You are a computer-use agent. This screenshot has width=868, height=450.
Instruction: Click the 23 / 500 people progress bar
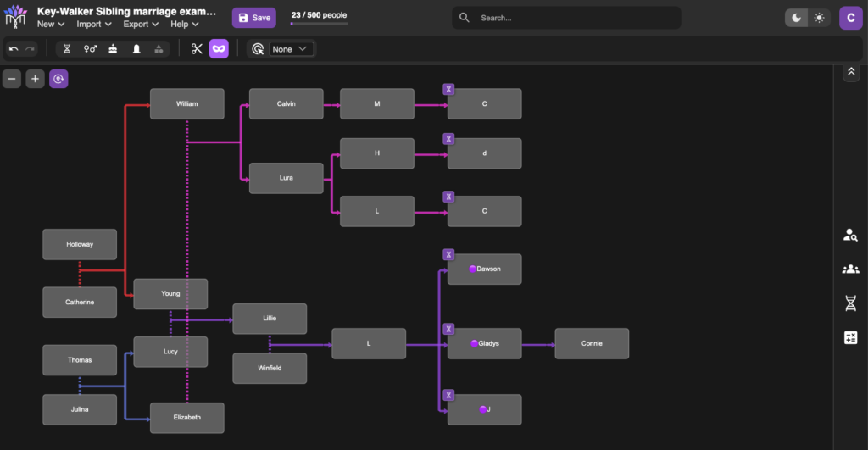pyautogui.click(x=319, y=23)
